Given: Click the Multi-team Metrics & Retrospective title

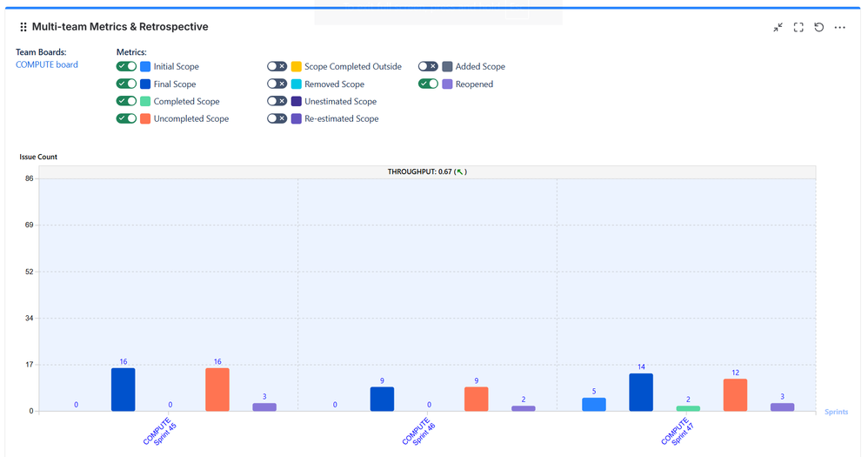Looking at the screenshot, I should coord(120,27).
